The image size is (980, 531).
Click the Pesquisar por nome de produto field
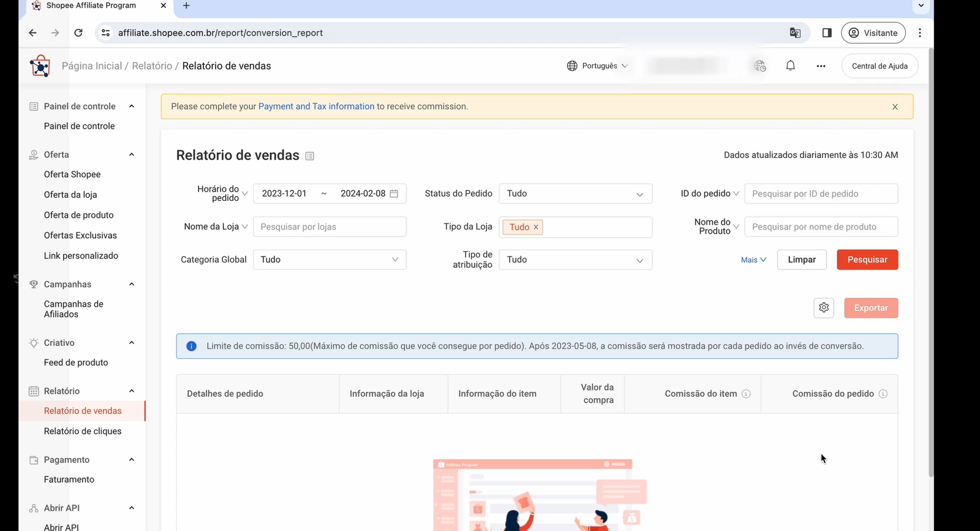click(821, 227)
